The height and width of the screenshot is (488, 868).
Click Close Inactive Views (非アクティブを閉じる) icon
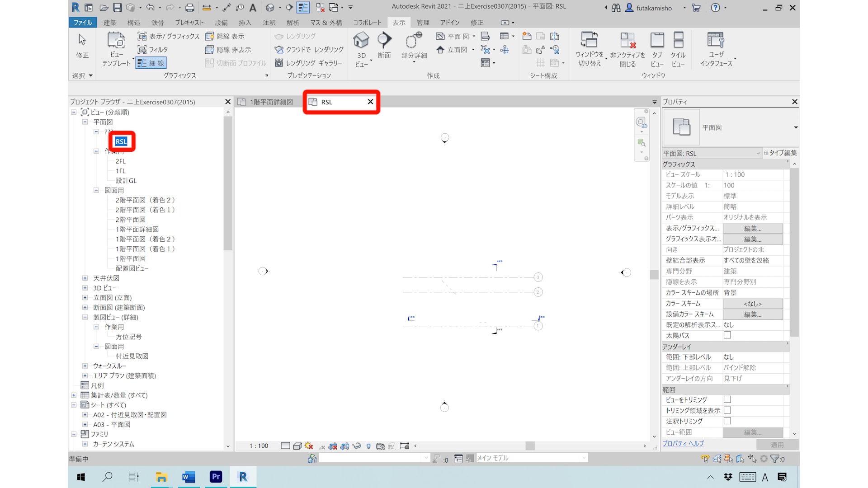click(x=627, y=40)
